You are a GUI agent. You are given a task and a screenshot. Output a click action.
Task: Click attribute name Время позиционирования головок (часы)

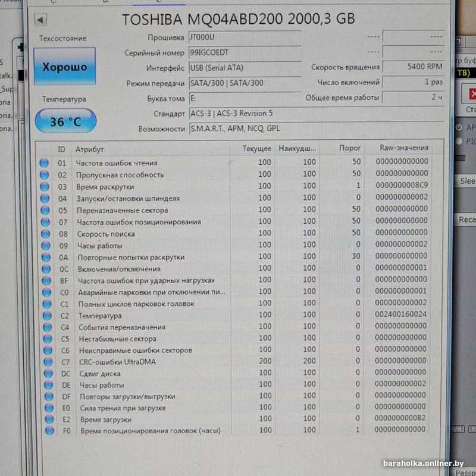click(151, 430)
